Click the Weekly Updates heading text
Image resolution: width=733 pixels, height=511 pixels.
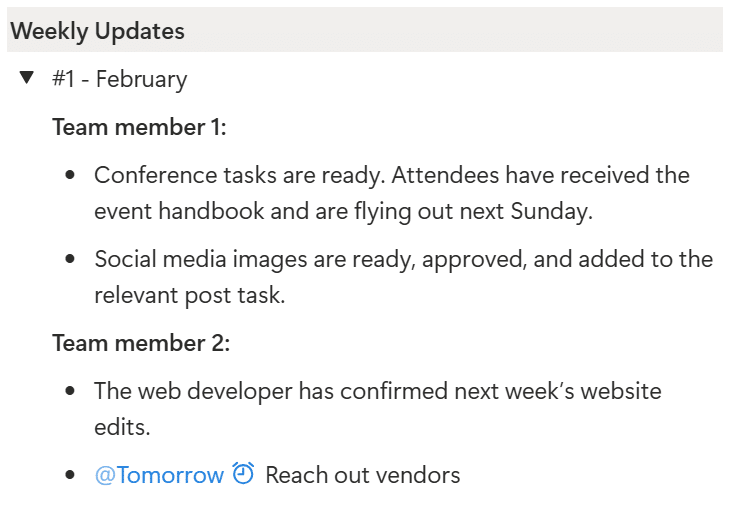[x=97, y=31]
